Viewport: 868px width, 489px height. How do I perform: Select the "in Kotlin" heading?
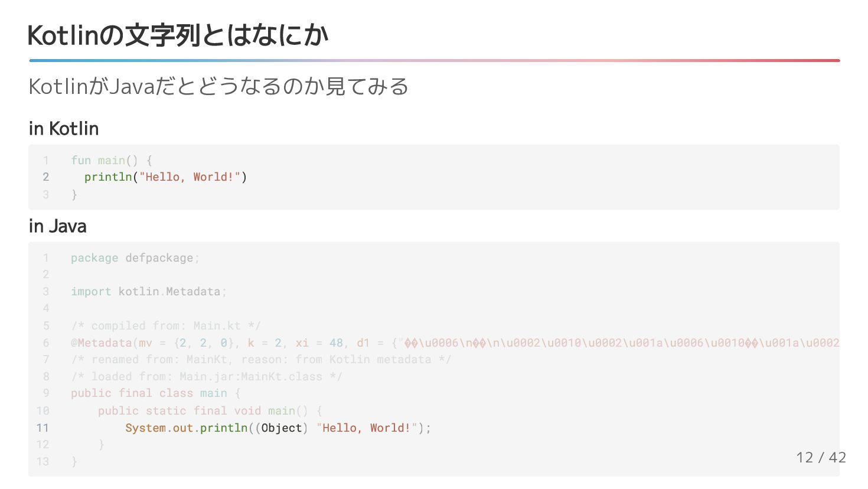(x=64, y=129)
